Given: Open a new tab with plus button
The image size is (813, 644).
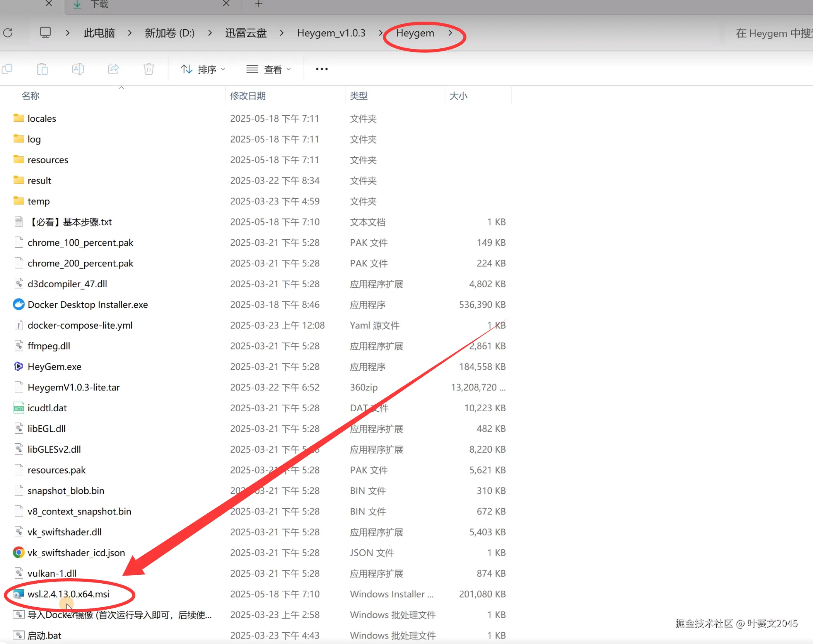Looking at the screenshot, I should [259, 4].
